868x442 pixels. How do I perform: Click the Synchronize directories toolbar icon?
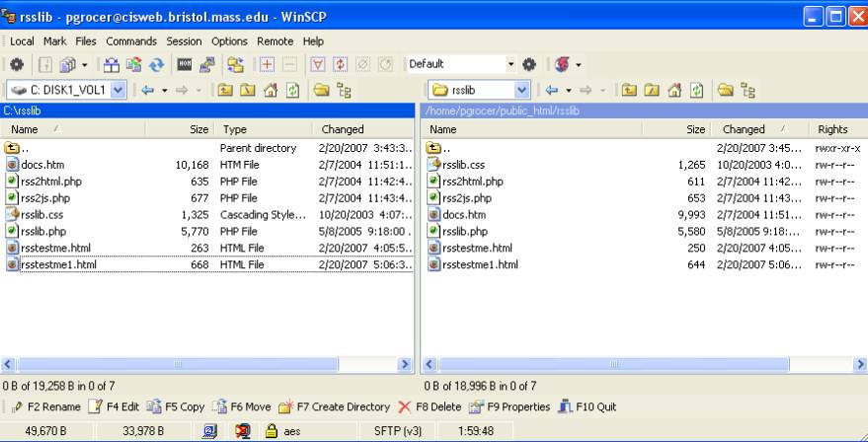(134, 65)
